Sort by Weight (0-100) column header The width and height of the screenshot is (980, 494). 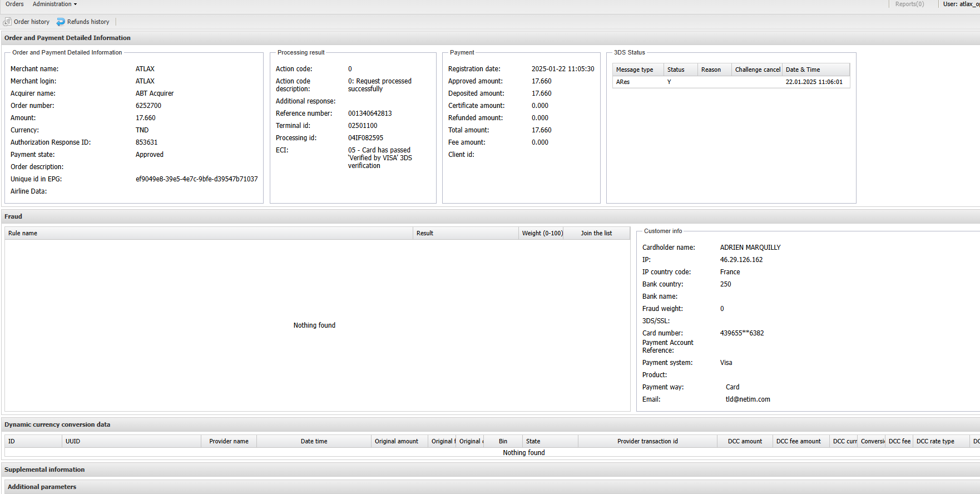(542, 233)
